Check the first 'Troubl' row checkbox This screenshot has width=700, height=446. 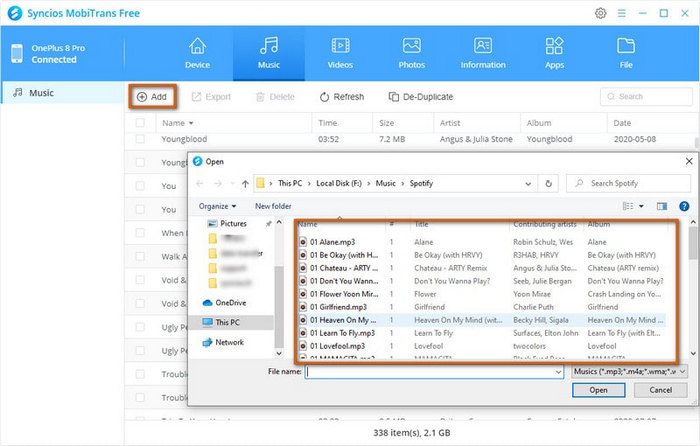tap(140, 374)
